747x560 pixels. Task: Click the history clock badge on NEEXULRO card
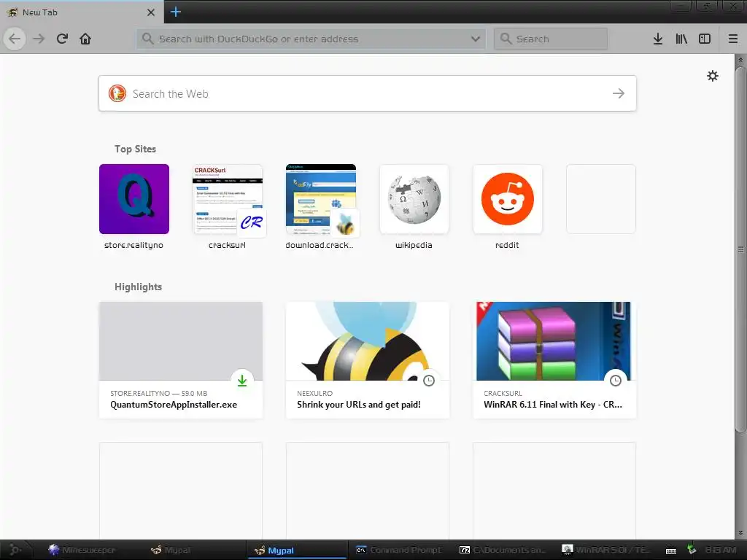click(x=429, y=381)
